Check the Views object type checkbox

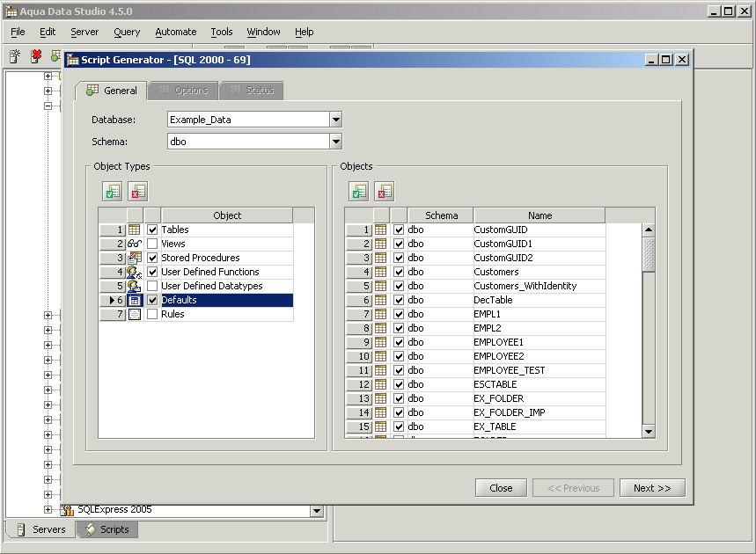pos(152,244)
